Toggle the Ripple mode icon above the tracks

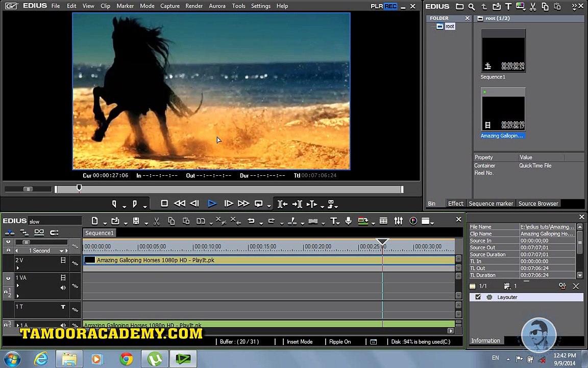coord(24,233)
